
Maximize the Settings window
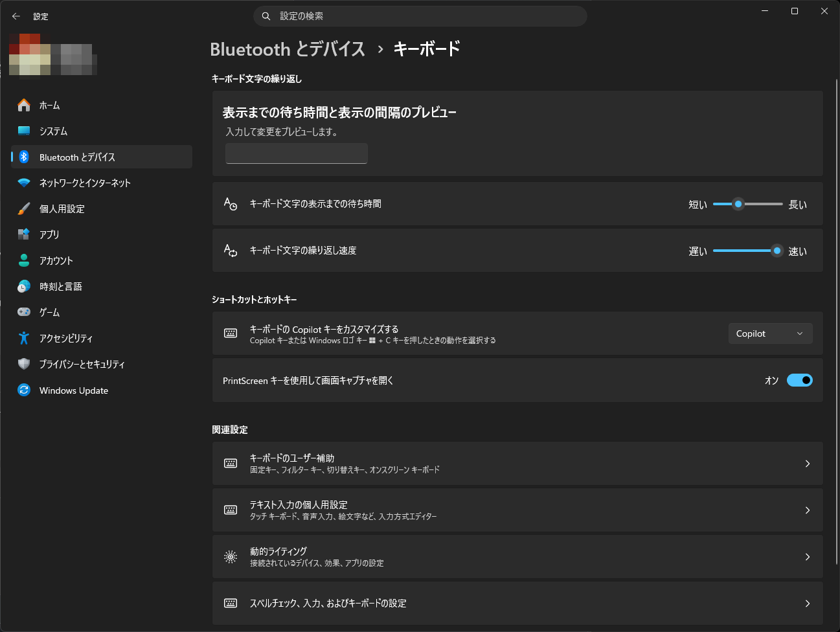(795, 11)
